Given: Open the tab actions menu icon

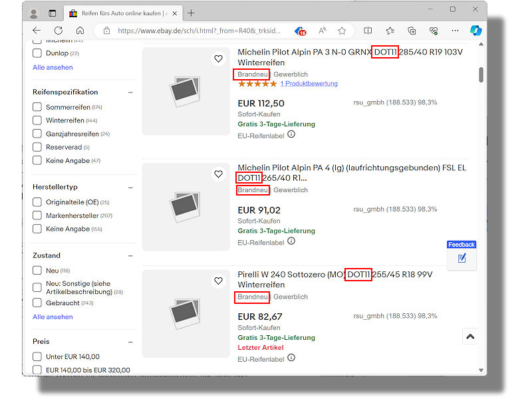Looking at the screenshot, I should pos(53,13).
